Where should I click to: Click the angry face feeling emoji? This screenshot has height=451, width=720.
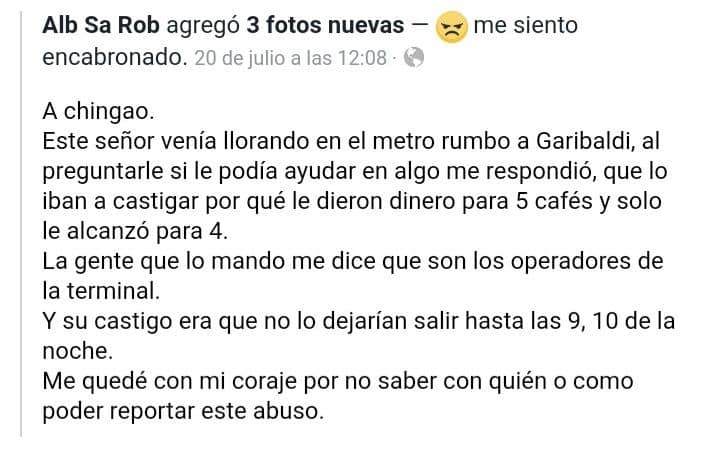[451, 27]
